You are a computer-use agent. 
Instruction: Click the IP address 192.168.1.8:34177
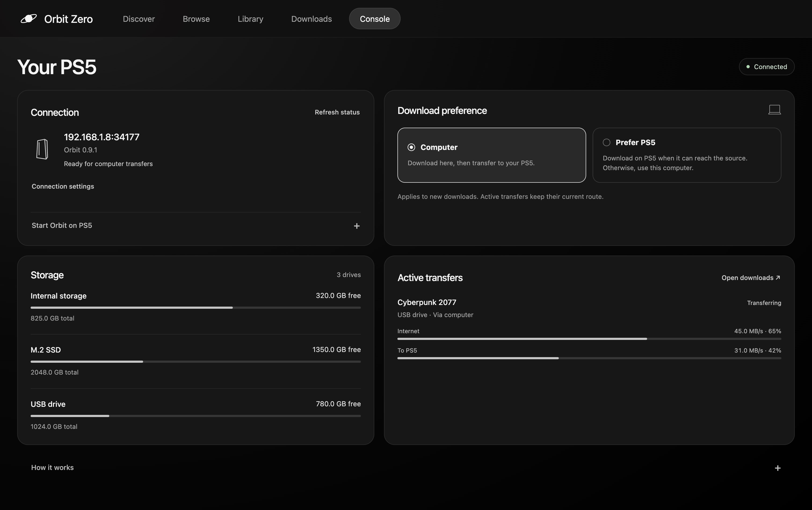coord(102,137)
